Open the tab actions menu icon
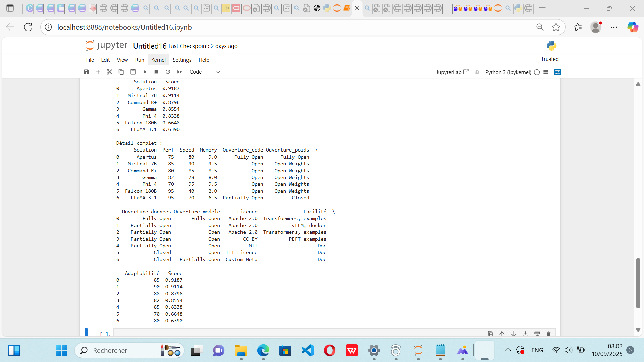The width and height of the screenshot is (644, 362). (10, 8)
